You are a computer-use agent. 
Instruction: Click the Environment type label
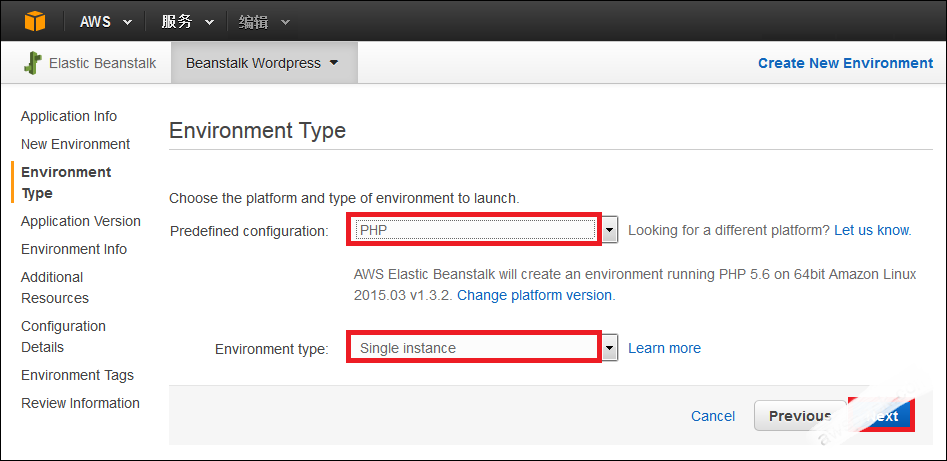272,349
